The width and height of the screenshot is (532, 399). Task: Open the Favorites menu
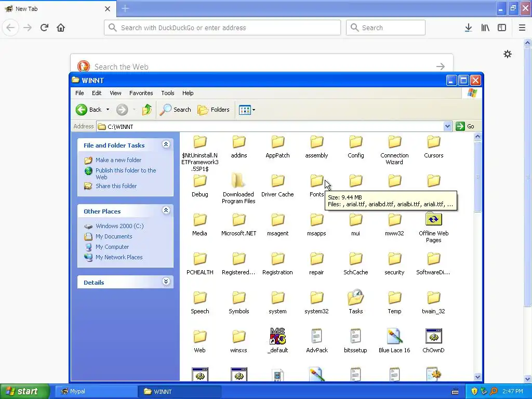tap(141, 93)
